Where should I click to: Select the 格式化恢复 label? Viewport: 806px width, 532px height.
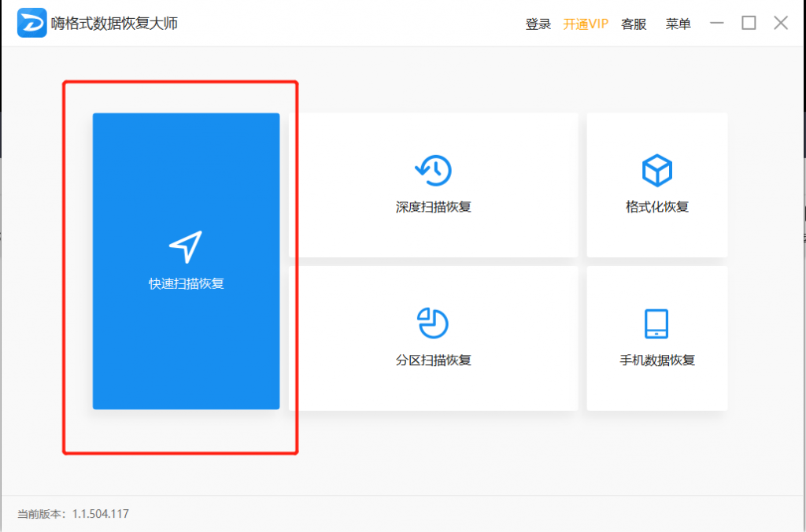[x=657, y=207]
